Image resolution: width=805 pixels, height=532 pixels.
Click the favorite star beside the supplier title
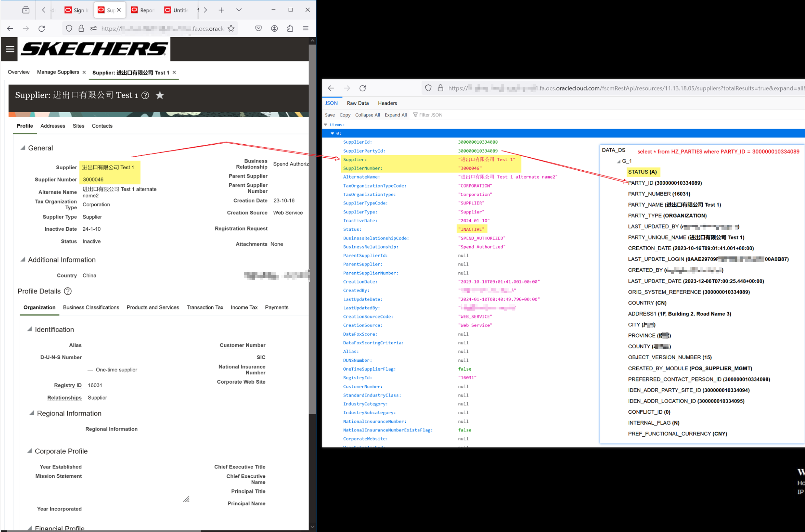click(160, 95)
